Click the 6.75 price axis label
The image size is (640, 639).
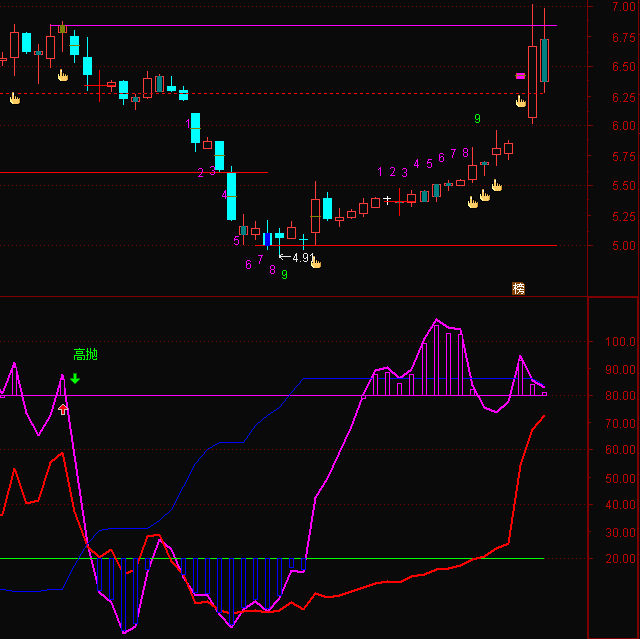point(624,38)
